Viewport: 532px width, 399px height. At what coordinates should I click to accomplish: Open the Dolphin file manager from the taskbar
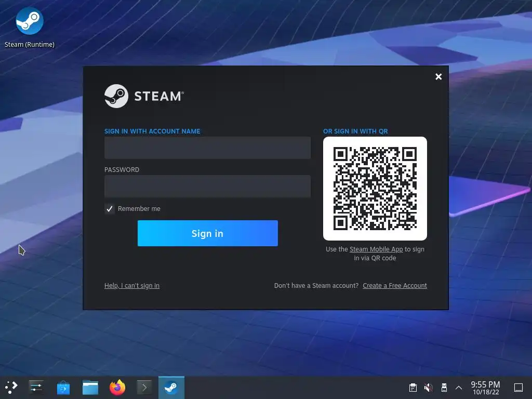pyautogui.click(x=90, y=387)
